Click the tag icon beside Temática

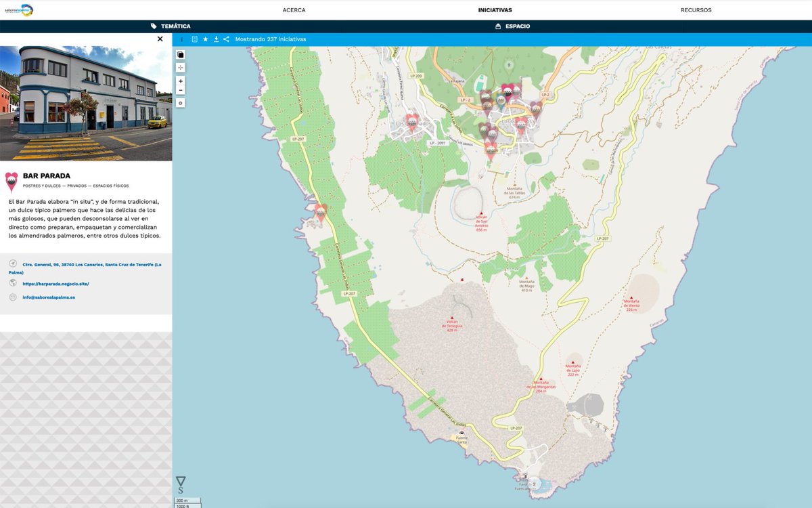[154, 26]
